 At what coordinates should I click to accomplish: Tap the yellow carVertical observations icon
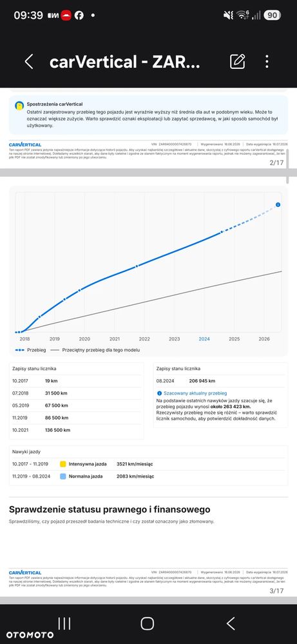tap(19, 106)
